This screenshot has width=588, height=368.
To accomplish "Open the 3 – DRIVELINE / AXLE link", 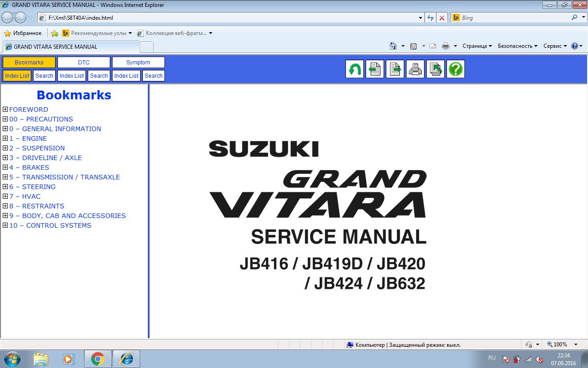I will pyautogui.click(x=45, y=158).
